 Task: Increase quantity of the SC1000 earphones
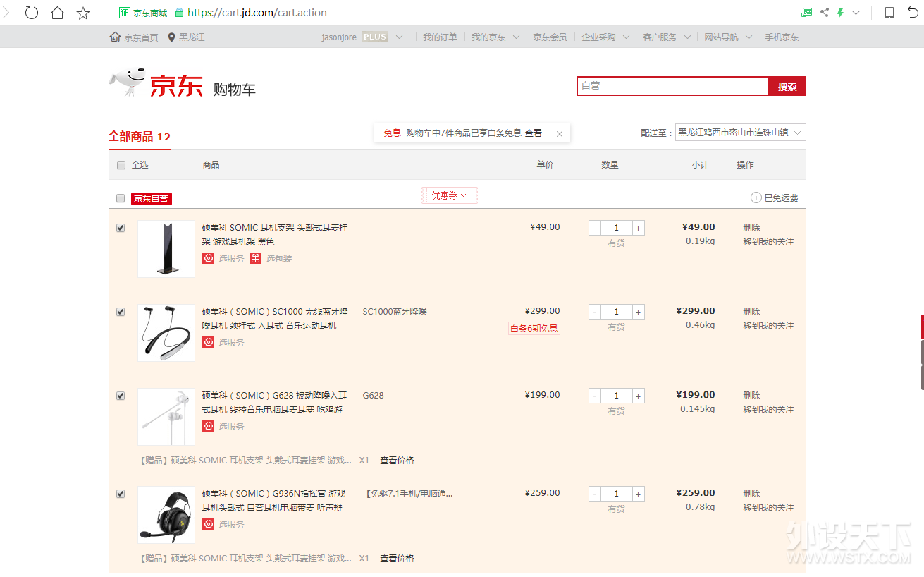click(638, 312)
